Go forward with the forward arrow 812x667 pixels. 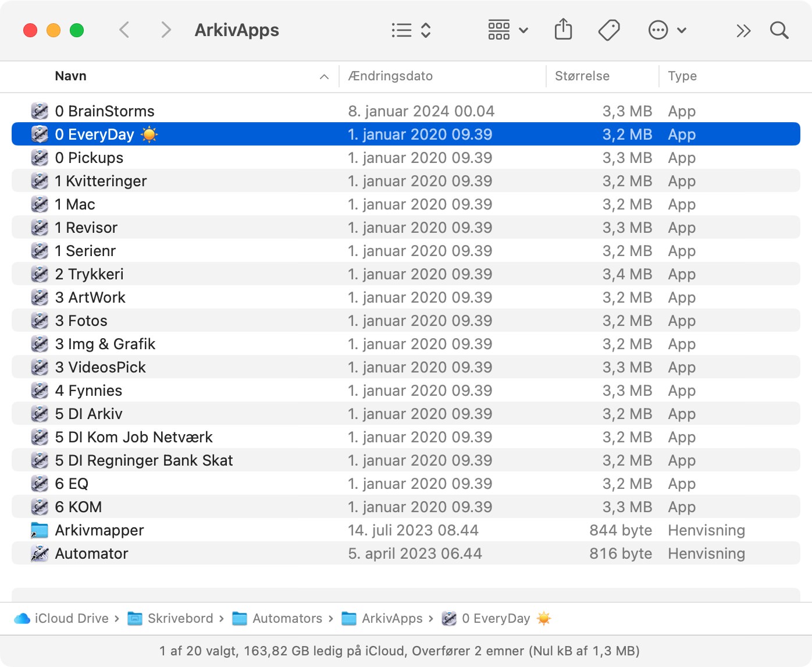[166, 30]
